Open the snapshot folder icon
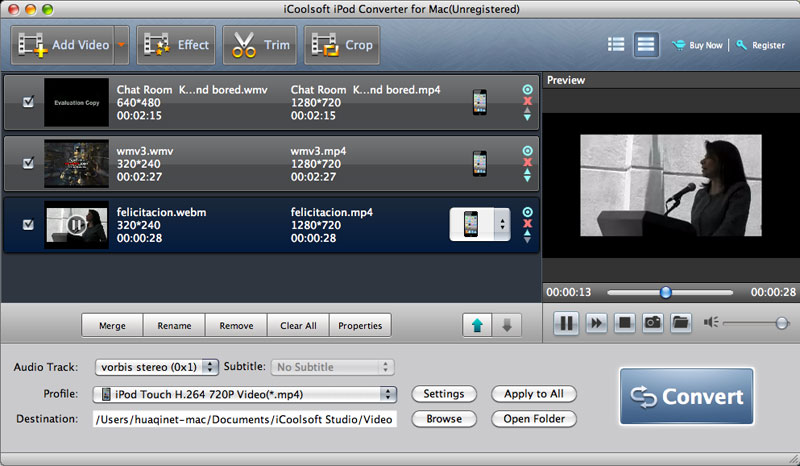 [x=681, y=323]
